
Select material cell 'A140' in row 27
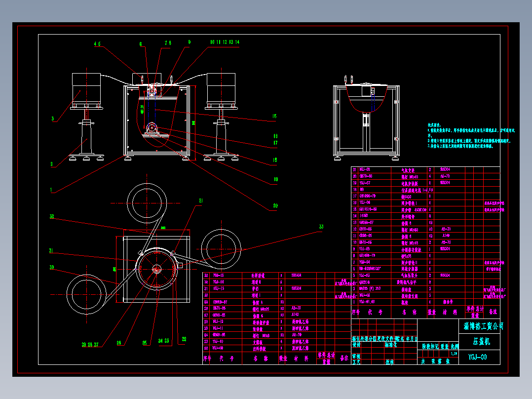pyautogui.click(x=295, y=315)
